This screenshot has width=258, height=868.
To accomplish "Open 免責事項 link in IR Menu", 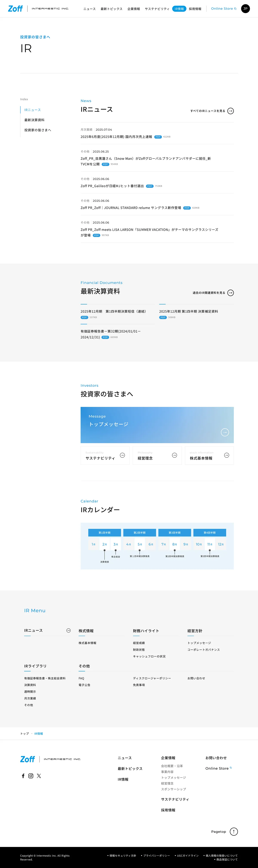I will (139, 685).
